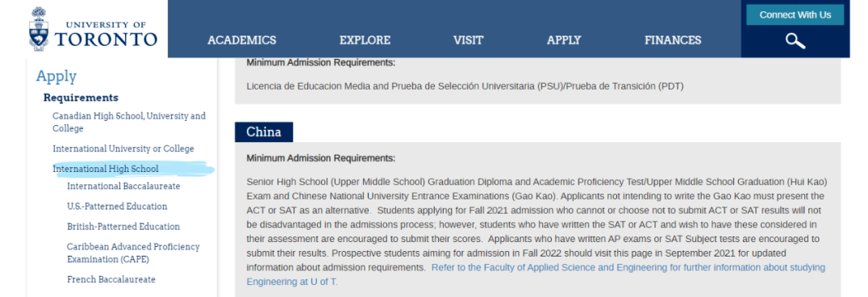The image size is (868, 297).
Task: Click the Apply sidebar heading
Action: coord(56,77)
